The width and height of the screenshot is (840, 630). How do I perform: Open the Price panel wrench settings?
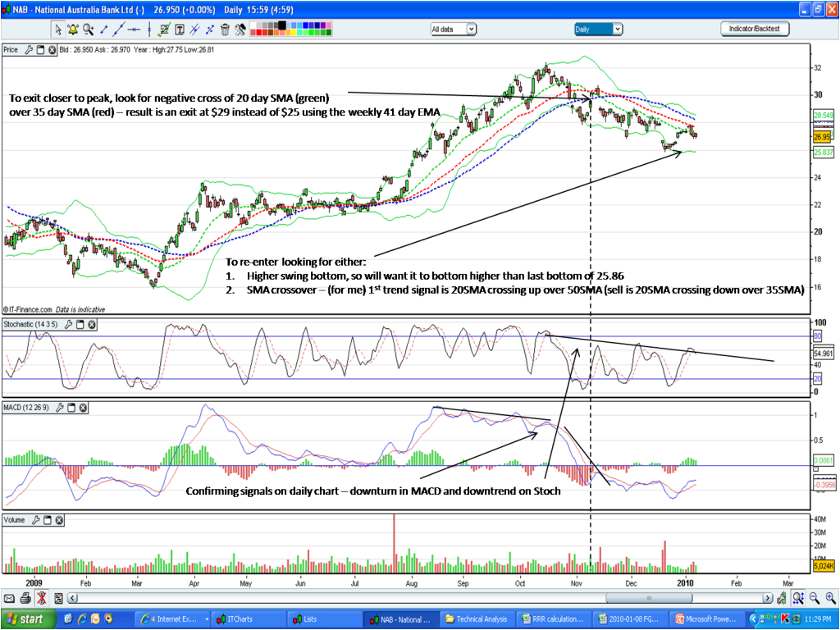pos(29,50)
